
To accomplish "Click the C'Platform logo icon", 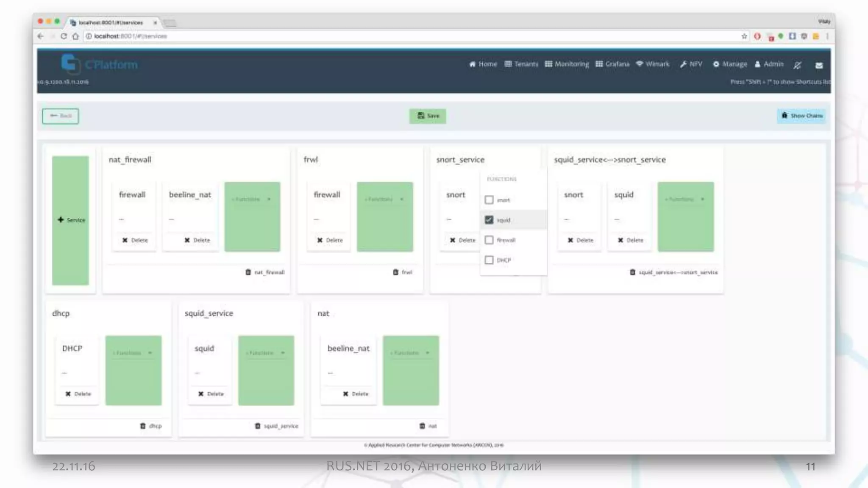I will (70, 64).
